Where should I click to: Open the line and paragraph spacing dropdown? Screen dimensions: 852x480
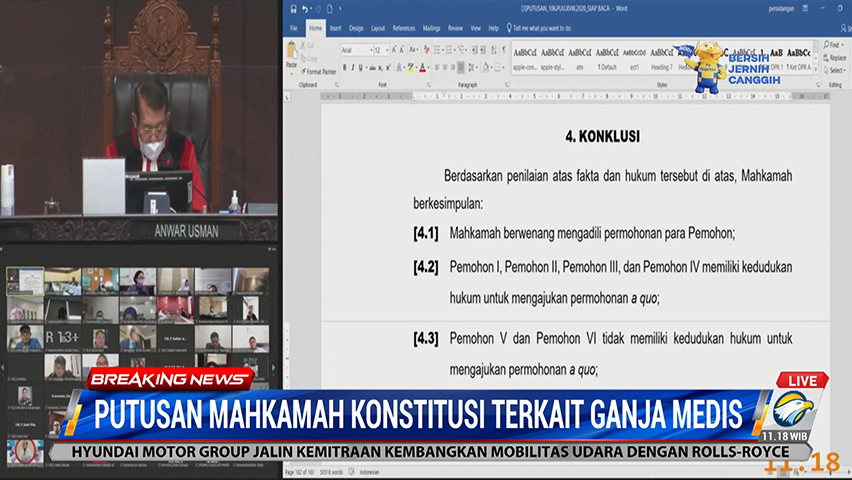coord(472,67)
